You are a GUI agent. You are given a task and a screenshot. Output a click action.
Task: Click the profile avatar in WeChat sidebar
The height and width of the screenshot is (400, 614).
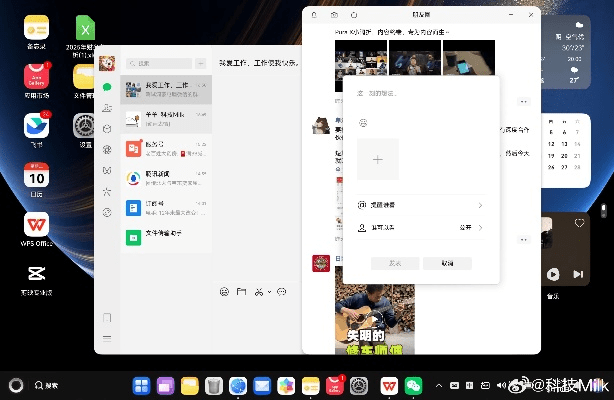click(x=107, y=63)
